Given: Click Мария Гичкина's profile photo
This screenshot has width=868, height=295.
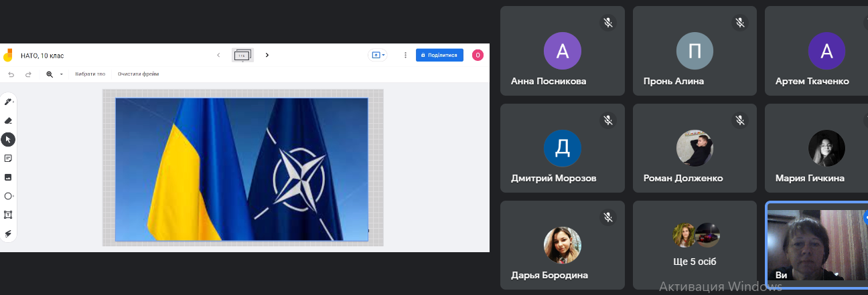Looking at the screenshot, I should coord(826,149).
